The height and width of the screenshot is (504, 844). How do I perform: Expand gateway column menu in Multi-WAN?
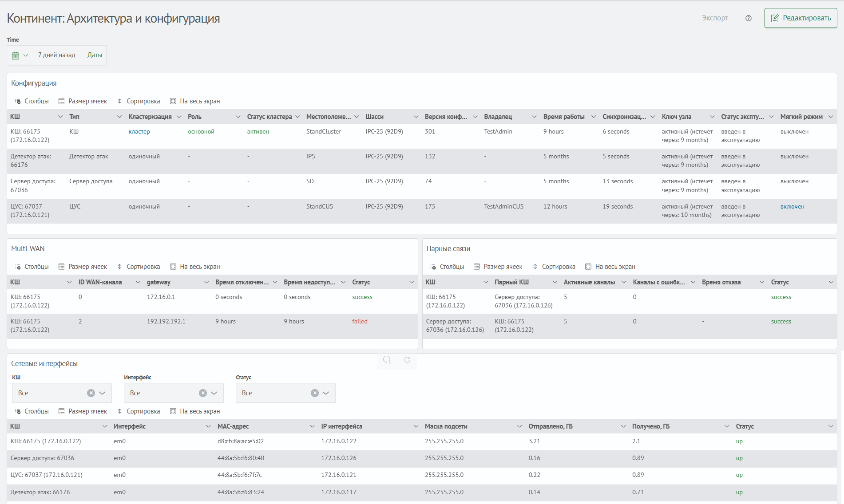206,282
